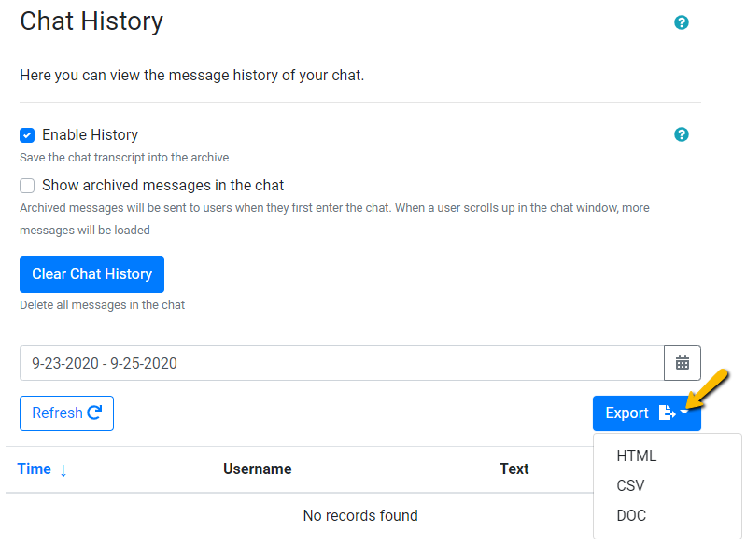Click the circular arrow icon in Refresh
This screenshot has width=746, height=560.
click(x=94, y=413)
